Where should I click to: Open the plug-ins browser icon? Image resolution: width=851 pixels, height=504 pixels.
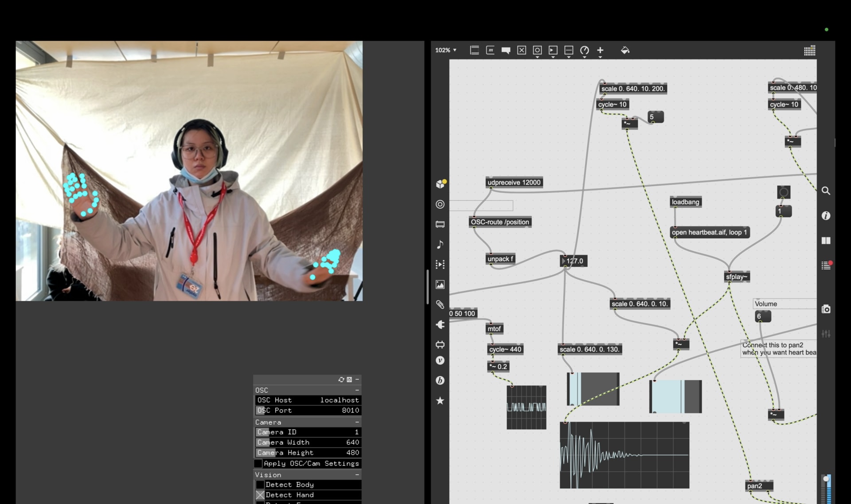click(x=440, y=325)
